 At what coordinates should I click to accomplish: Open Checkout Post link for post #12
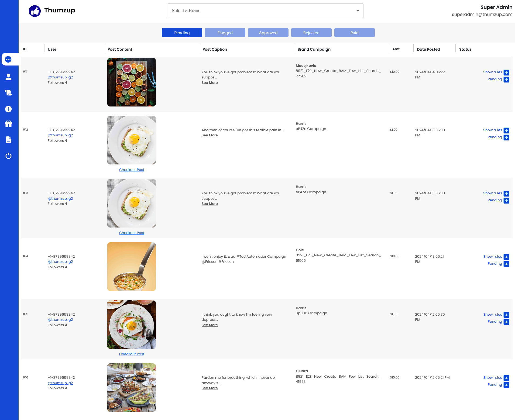(132, 170)
